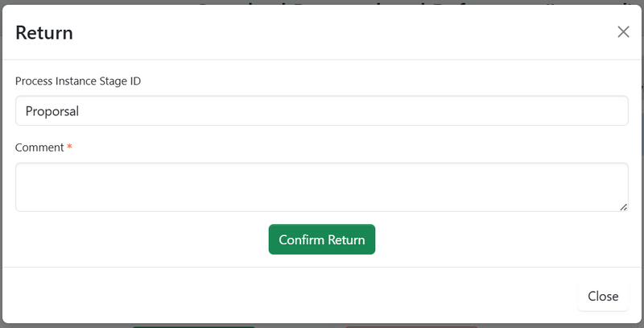644x328 pixels.
Task: Click the "Process Instance Stage ID" label
Action: (78, 81)
